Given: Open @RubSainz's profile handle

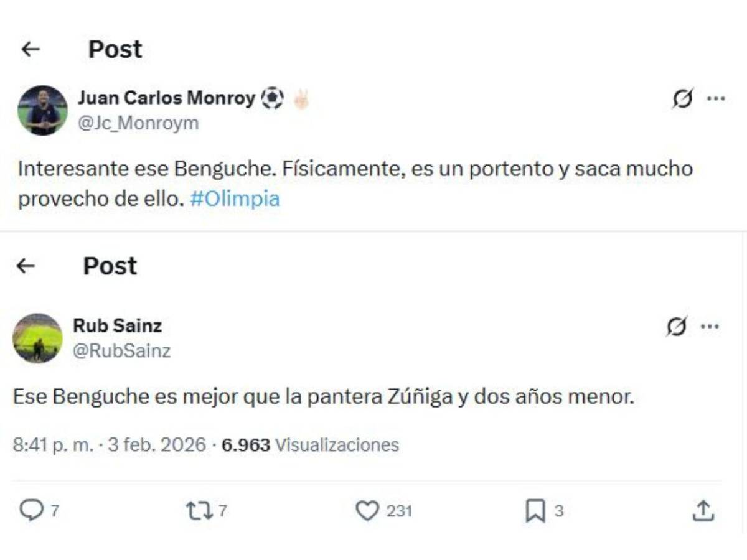Looking at the screenshot, I should click(x=123, y=350).
